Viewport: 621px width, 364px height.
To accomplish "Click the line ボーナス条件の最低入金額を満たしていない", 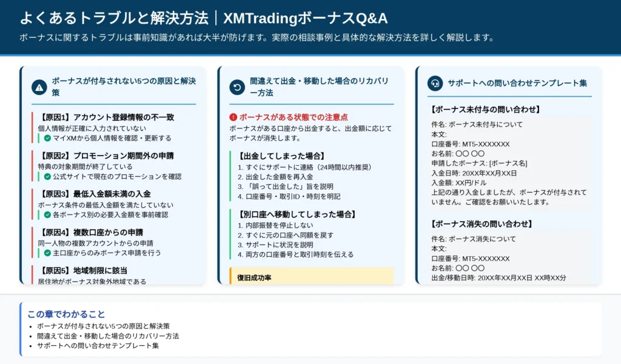I will point(106,205).
